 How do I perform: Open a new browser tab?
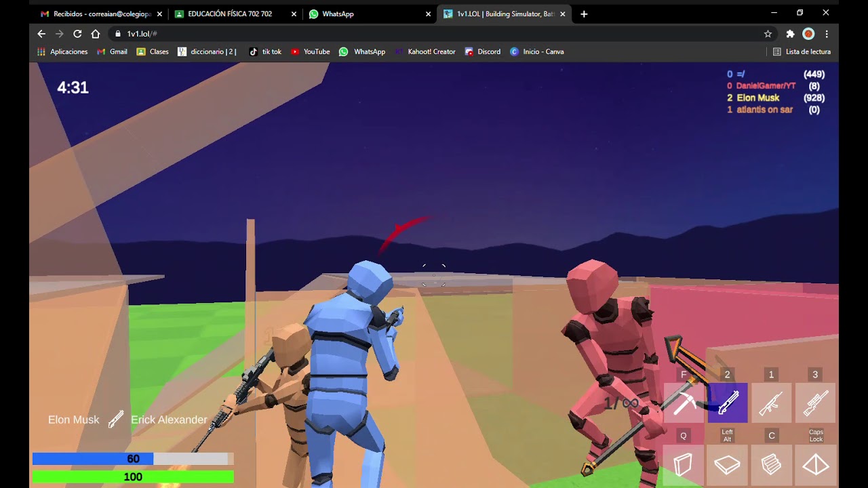[x=584, y=14]
